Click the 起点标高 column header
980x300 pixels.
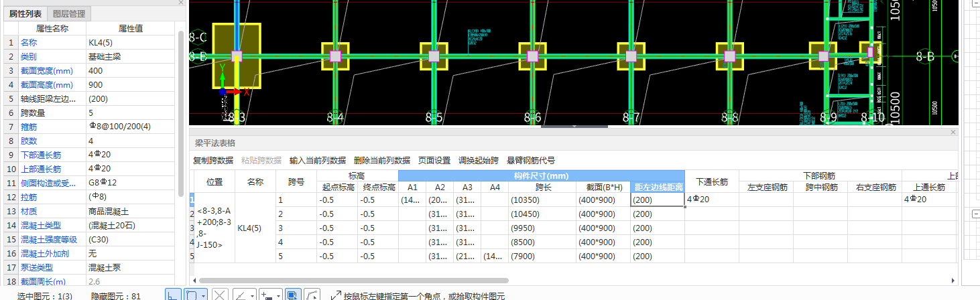click(x=336, y=187)
